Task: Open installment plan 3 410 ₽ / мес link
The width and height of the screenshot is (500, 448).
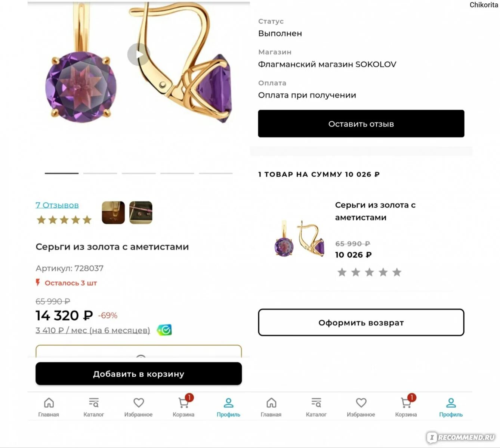Action: (93, 330)
